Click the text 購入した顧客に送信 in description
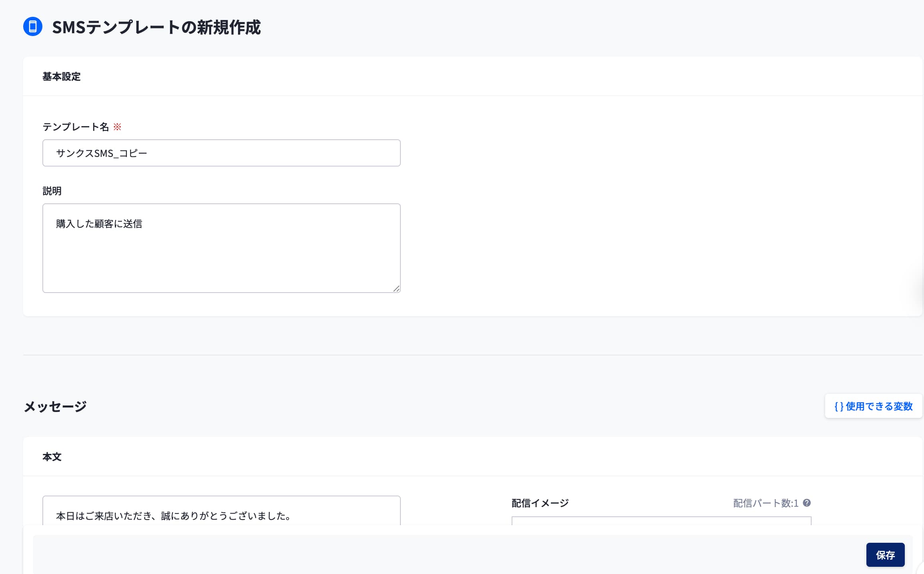 [99, 224]
